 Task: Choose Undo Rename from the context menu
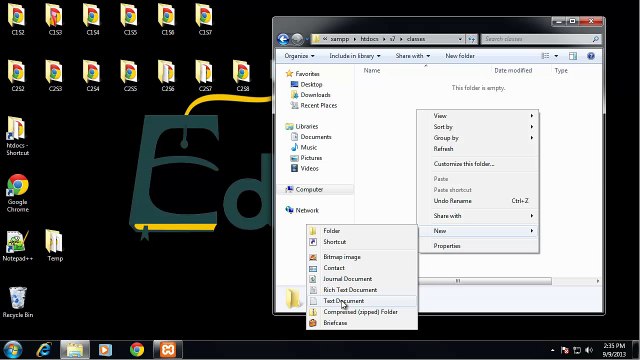(478, 201)
